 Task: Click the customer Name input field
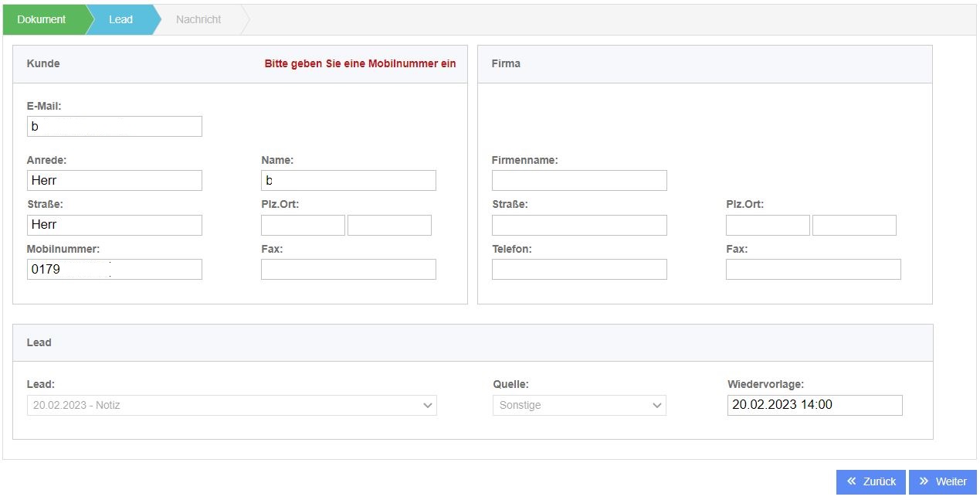point(348,180)
